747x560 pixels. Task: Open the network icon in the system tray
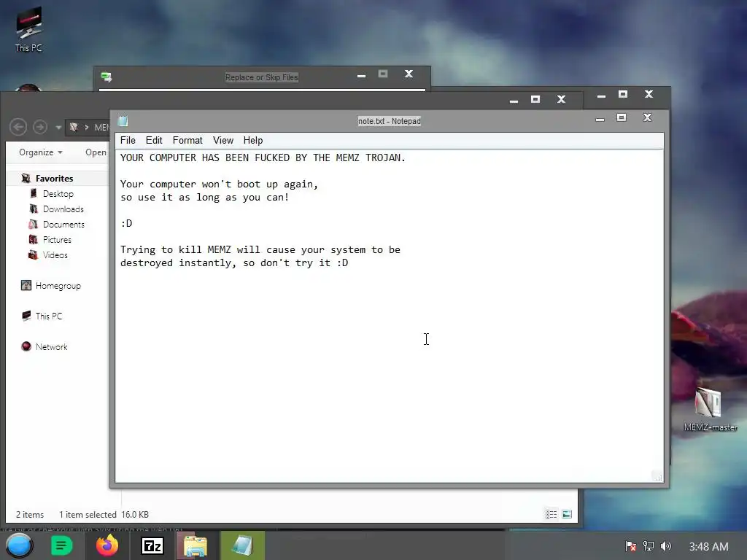pos(649,546)
